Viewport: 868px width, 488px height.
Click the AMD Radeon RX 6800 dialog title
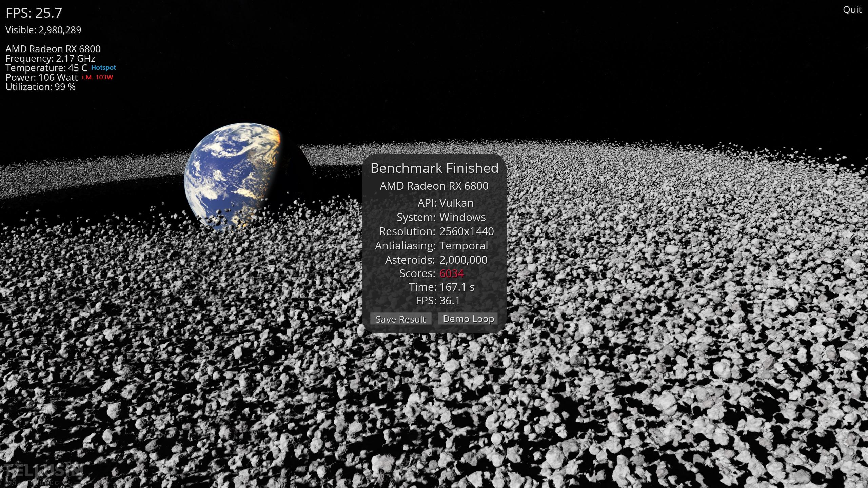click(x=434, y=186)
